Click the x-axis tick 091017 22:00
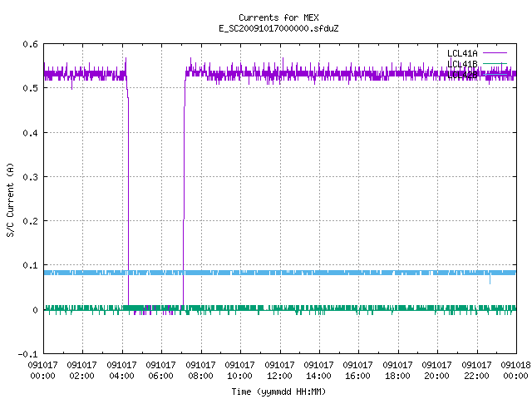This screenshot has height=399, width=532. [x=476, y=371]
